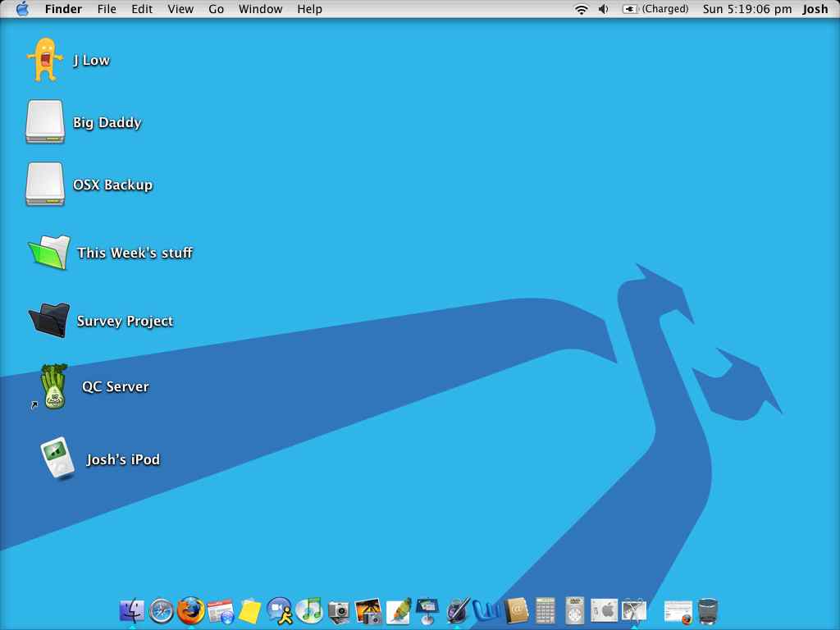Open the volume control menu extra
Viewport: 840px width, 630px height.
click(x=603, y=9)
